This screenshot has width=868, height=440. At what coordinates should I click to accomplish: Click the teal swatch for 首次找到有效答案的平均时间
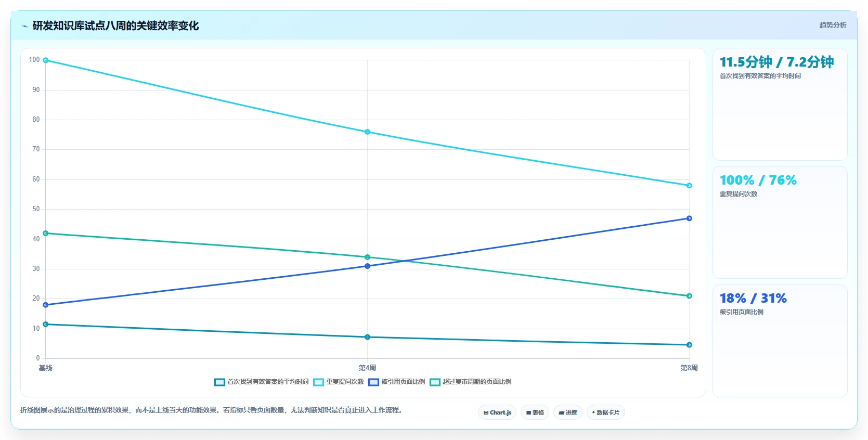(x=219, y=382)
